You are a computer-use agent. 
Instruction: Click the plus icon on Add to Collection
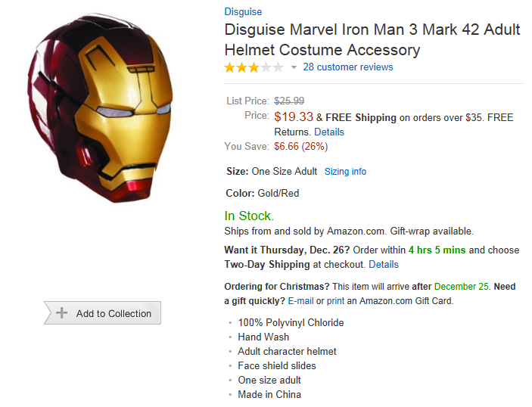coord(62,313)
